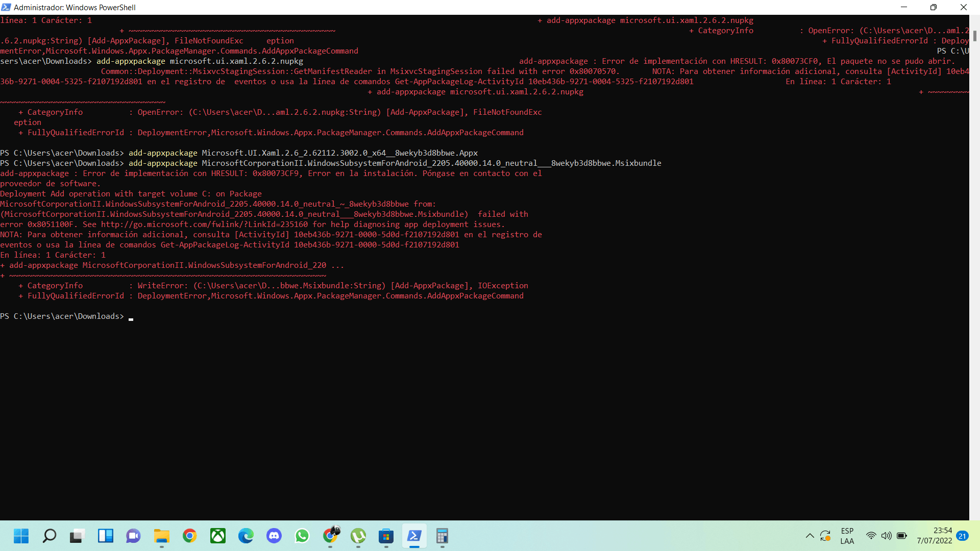The height and width of the screenshot is (551, 980).
Task: Click 'Administrador: Windows PowerShell' window title
Action: tap(75, 7)
